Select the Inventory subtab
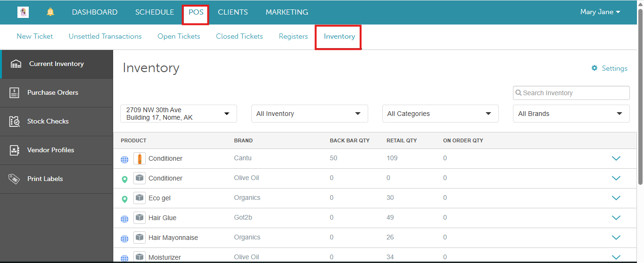Viewport: 644px width, 263px height. (339, 36)
